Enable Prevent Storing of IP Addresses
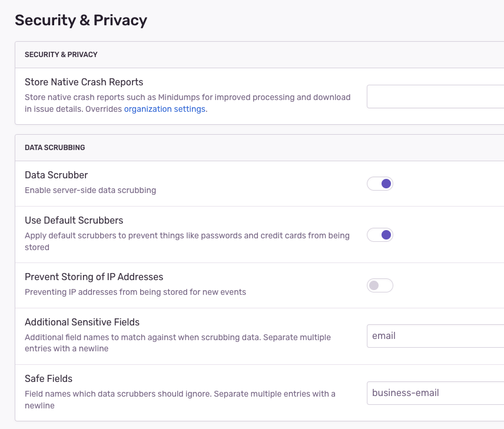The height and width of the screenshot is (429, 504). tap(380, 285)
